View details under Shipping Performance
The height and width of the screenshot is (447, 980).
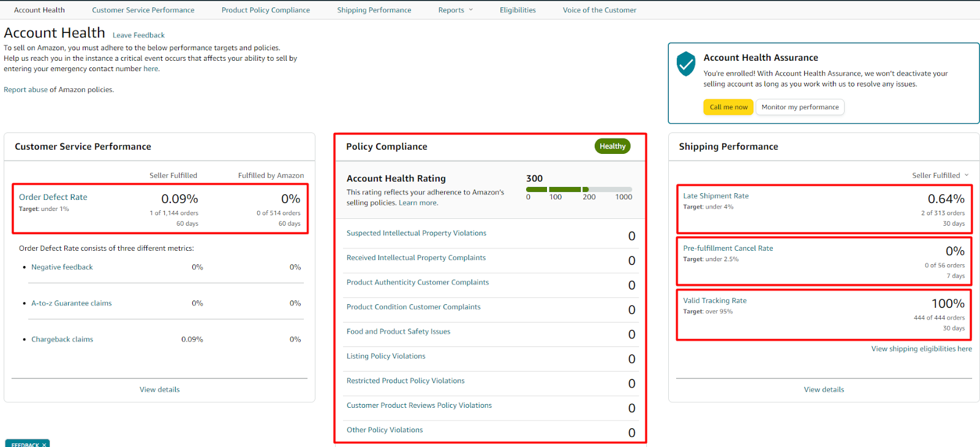[x=824, y=390]
